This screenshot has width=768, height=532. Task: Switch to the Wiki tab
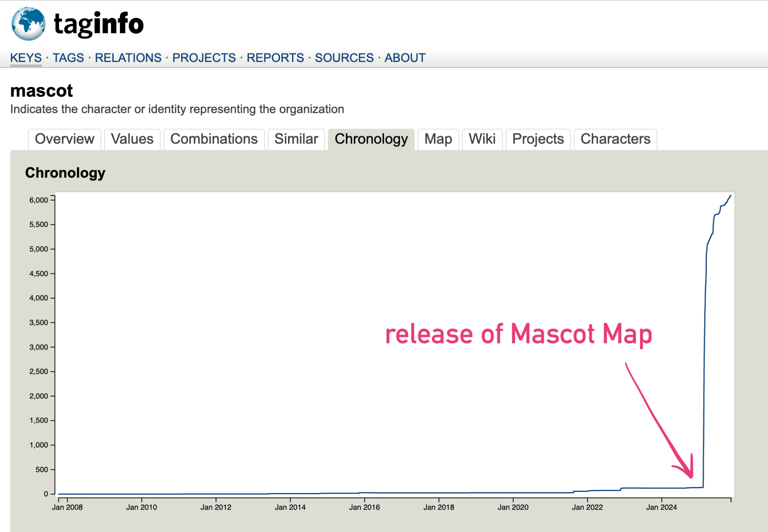(482, 139)
